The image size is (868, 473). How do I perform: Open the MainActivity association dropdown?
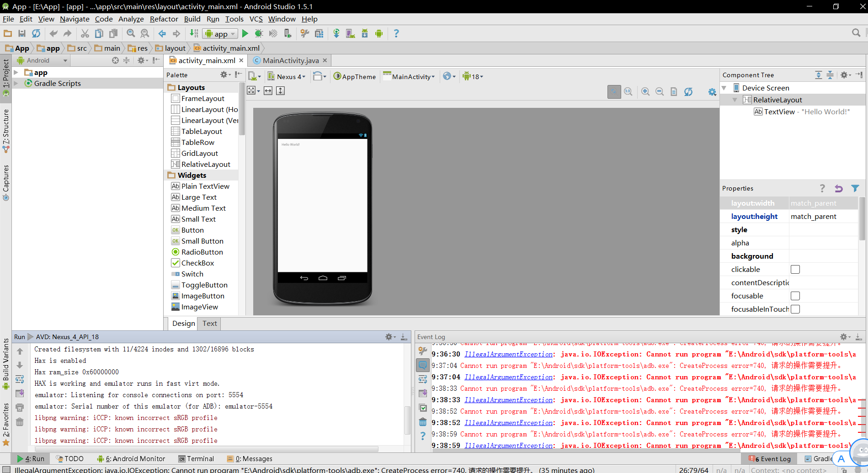(x=409, y=76)
